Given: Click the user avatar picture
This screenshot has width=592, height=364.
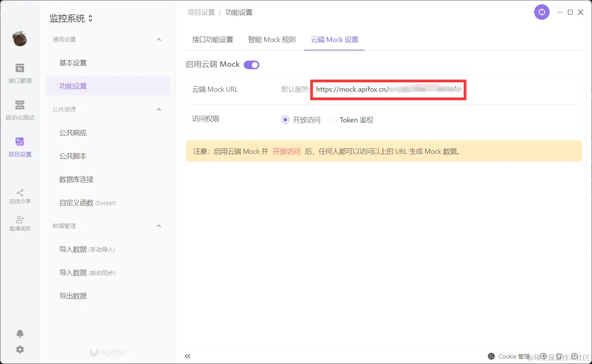Looking at the screenshot, I should pos(20,38).
